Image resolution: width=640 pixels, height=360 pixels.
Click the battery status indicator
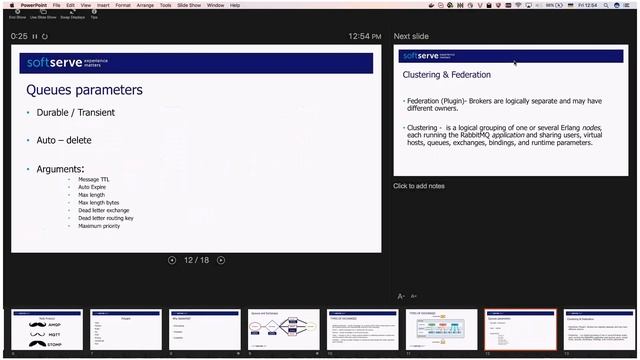pyautogui.click(x=554, y=5)
